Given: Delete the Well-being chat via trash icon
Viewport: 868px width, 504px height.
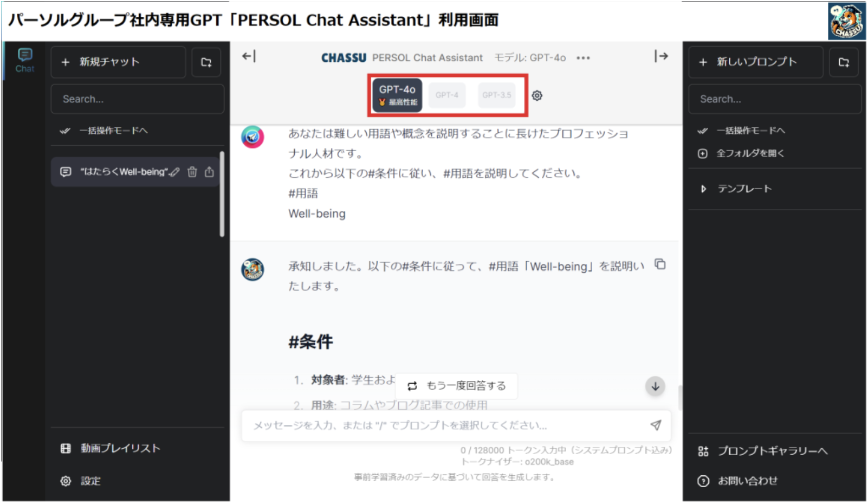Looking at the screenshot, I should pyautogui.click(x=192, y=172).
